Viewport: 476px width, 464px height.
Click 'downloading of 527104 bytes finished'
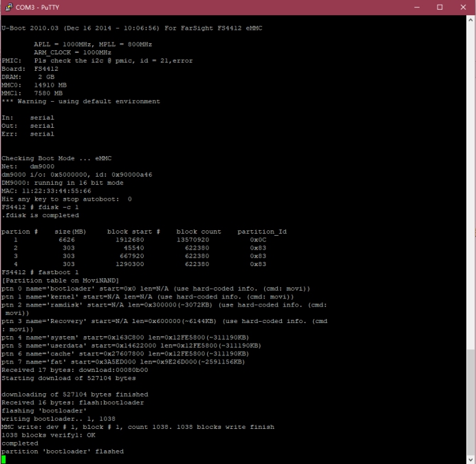(75, 395)
